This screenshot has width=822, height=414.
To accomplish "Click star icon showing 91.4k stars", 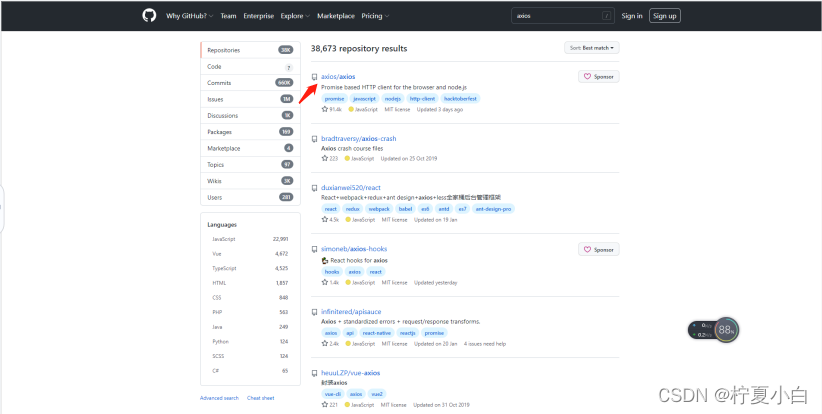I will click(325, 110).
